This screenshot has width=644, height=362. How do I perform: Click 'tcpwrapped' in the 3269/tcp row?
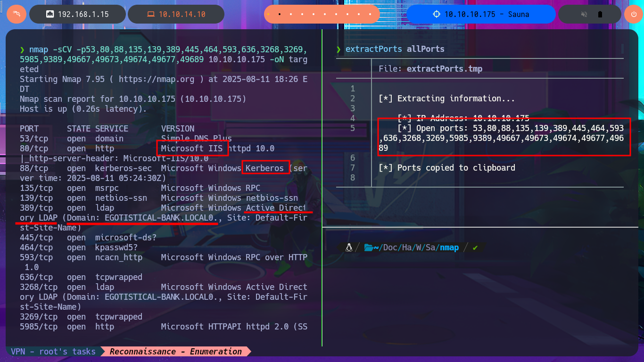(x=119, y=317)
